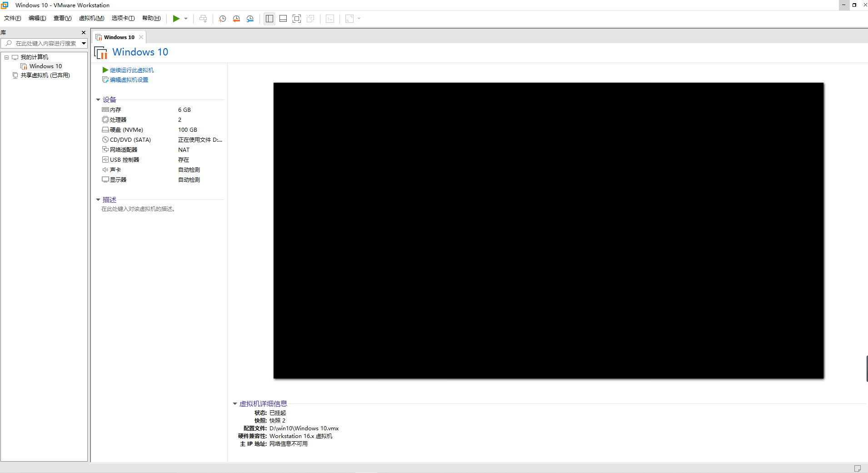Click the USB 控制器 device icon
The image size is (868, 473).
(x=105, y=160)
